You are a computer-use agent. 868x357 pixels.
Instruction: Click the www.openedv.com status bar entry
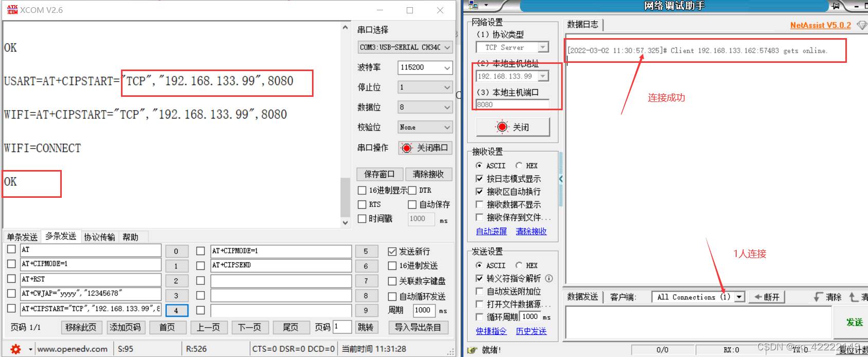click(73, 349)
